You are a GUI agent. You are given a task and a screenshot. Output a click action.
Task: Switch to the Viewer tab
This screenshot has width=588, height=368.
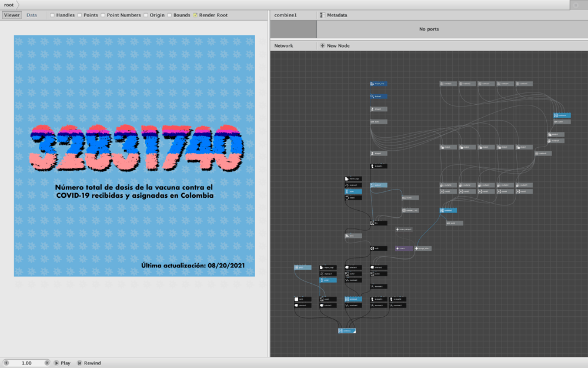(x=12, y=15)
